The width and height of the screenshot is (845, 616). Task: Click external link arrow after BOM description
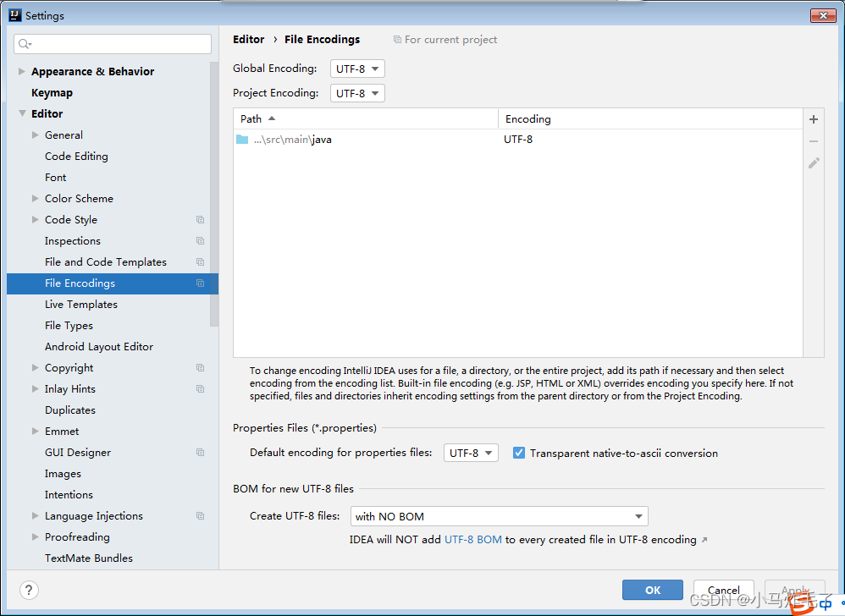(704, 540)
